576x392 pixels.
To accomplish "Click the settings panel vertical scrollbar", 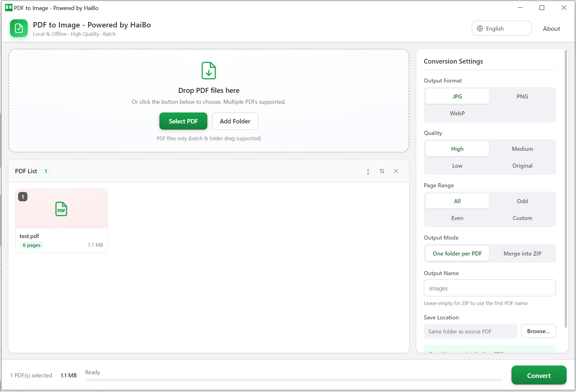I will tap(566, 189).
